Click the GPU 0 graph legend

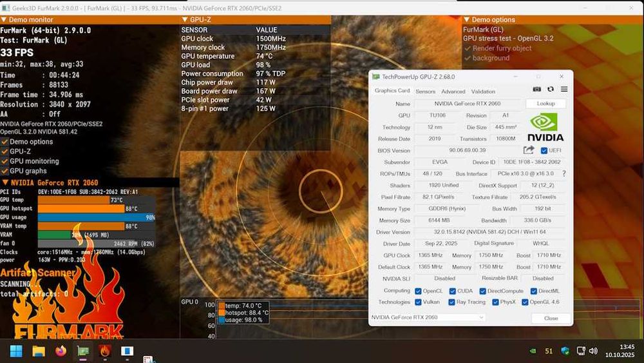coord(243,313)
